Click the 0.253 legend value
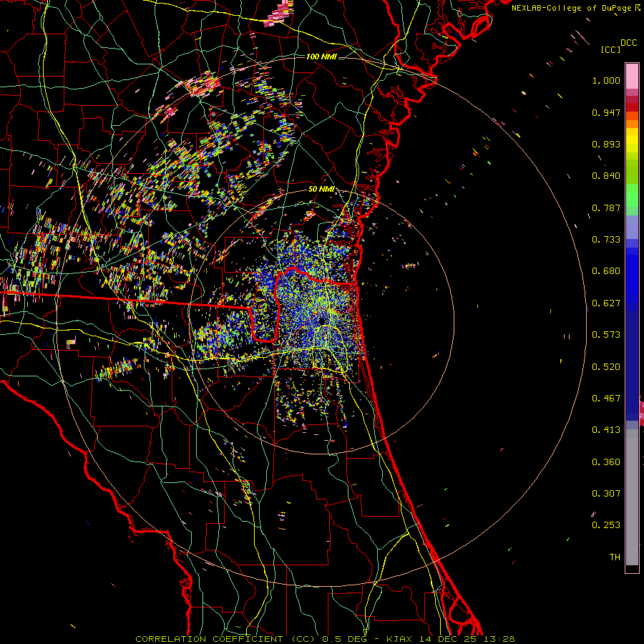 (606, 525)
